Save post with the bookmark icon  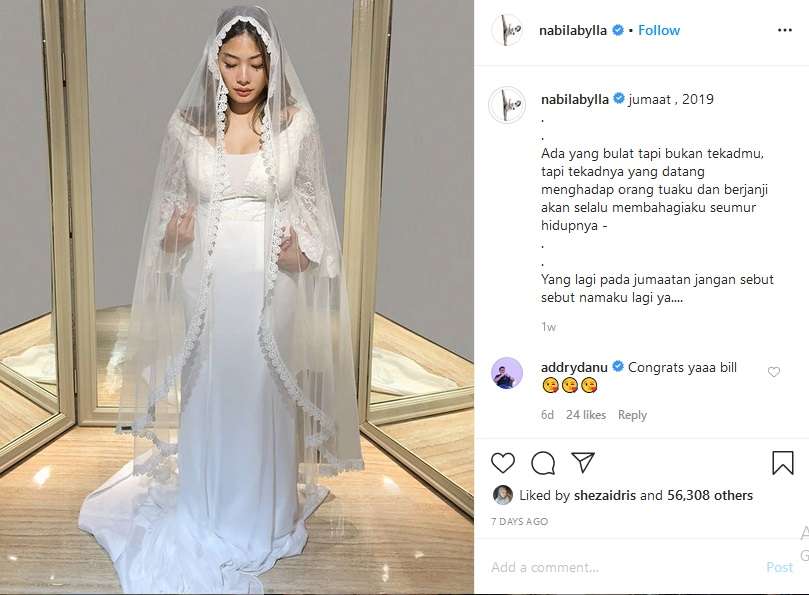(782, 462)
